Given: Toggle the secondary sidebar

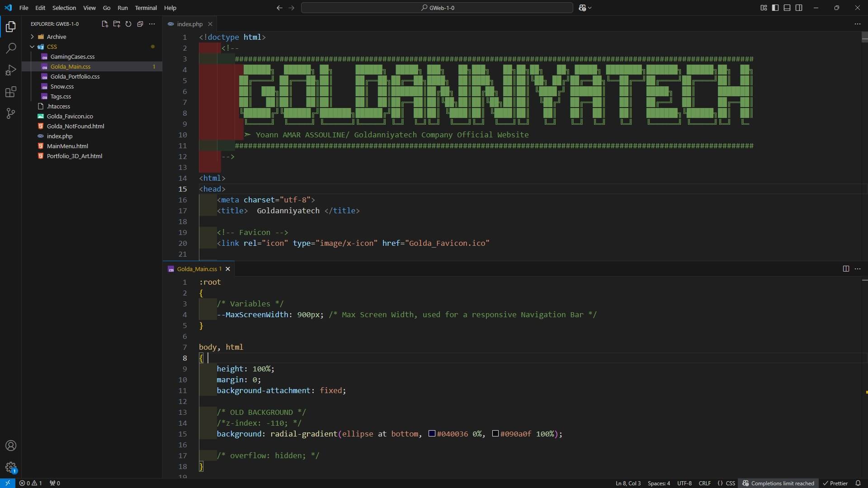Looking at the screenshot, I should click(x=799, y=8).
